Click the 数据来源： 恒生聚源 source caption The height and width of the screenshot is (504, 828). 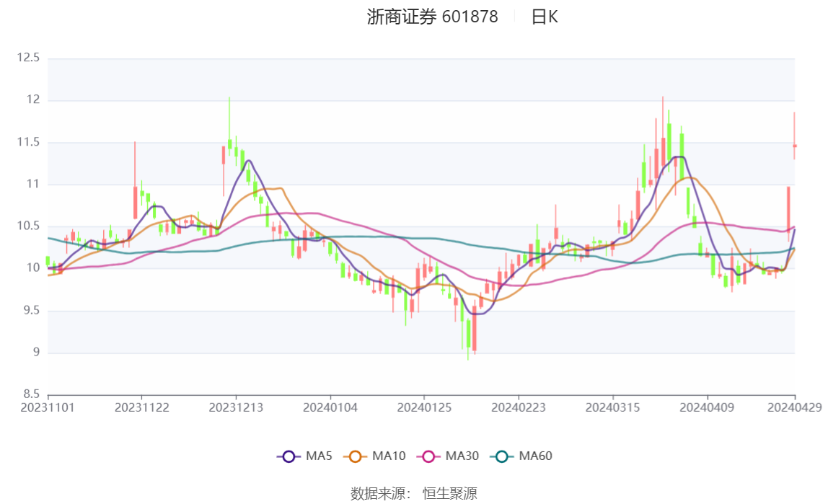[414, 493]
